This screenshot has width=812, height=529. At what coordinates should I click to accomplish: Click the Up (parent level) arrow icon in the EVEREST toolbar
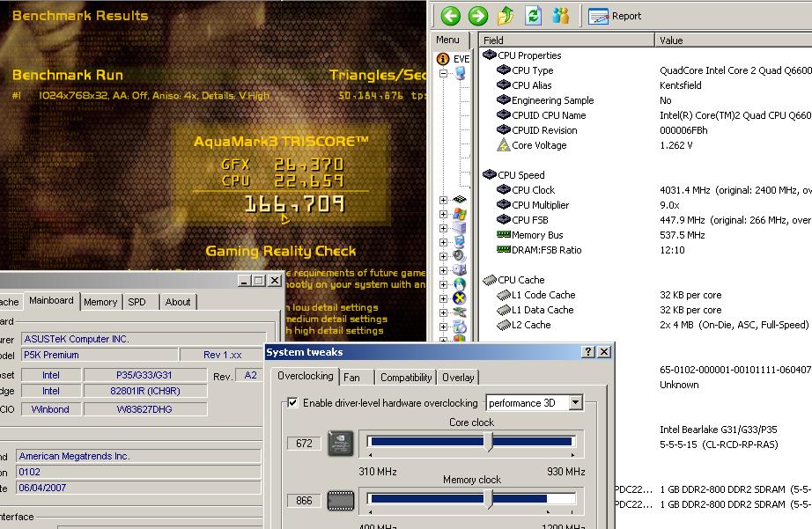pos(506,16)
